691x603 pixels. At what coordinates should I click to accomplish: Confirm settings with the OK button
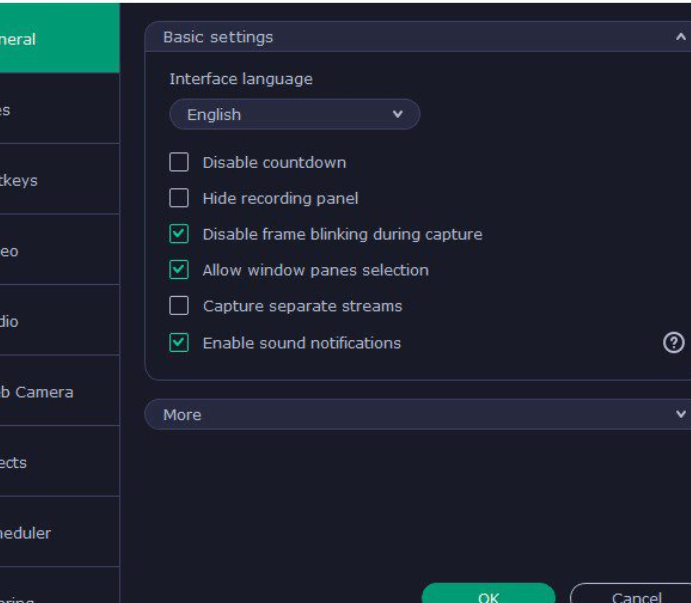[x=488, y=594]
